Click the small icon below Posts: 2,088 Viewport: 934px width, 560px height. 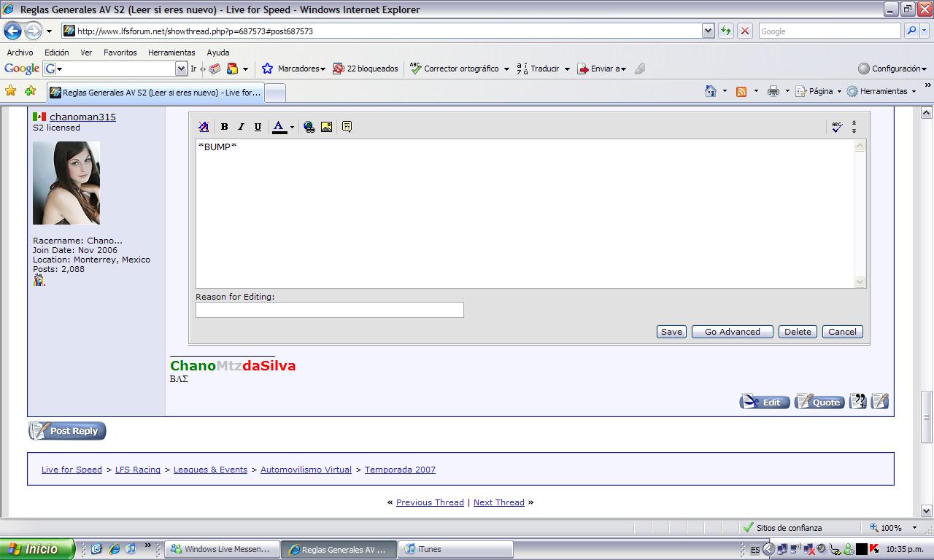(39, 280)
